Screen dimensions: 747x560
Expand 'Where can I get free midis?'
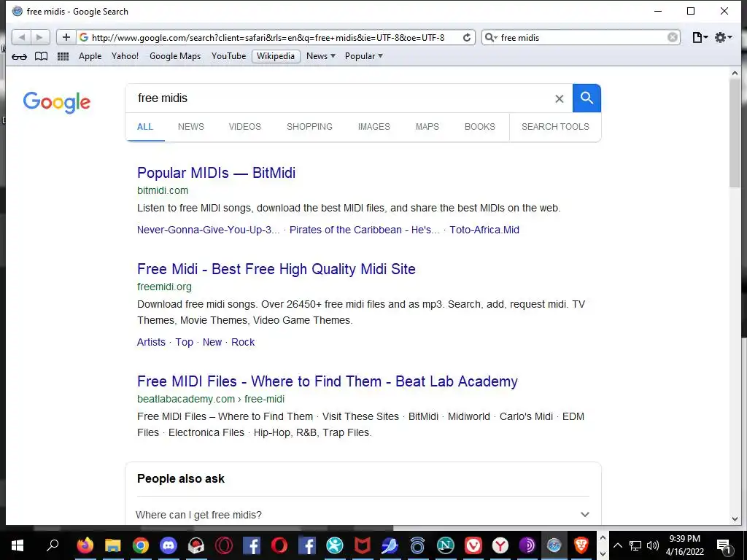(363, 514)
